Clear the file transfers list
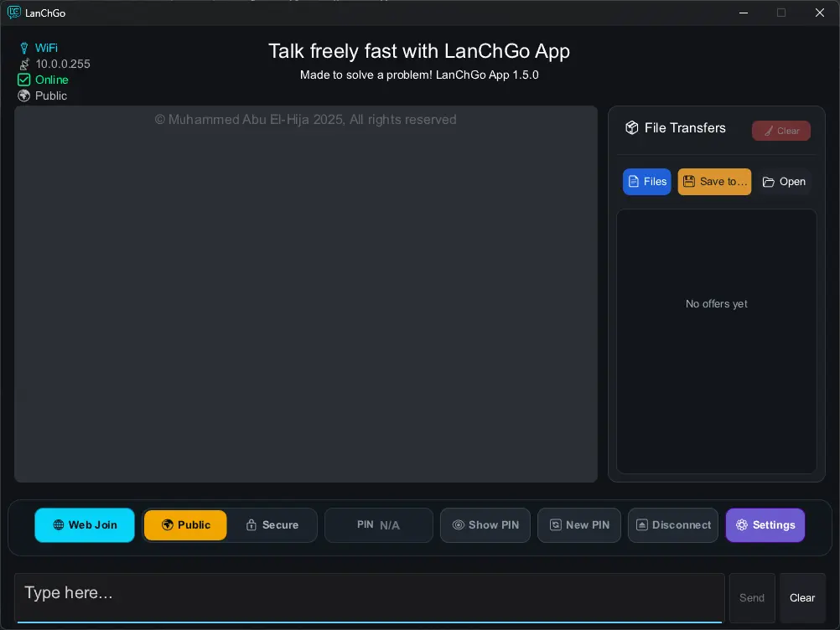Screen dimensions: 840x630 (780, 131)
